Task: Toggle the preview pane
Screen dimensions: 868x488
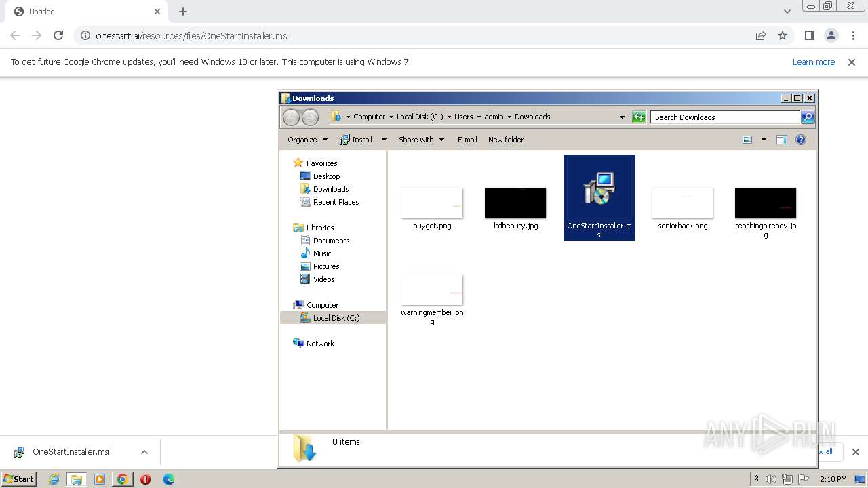Action: [782, 140]
